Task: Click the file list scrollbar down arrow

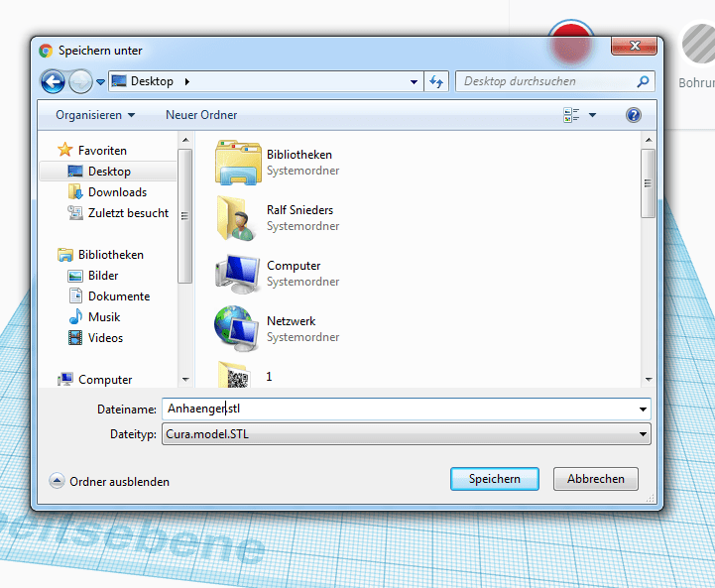Action: pos(649,379)
